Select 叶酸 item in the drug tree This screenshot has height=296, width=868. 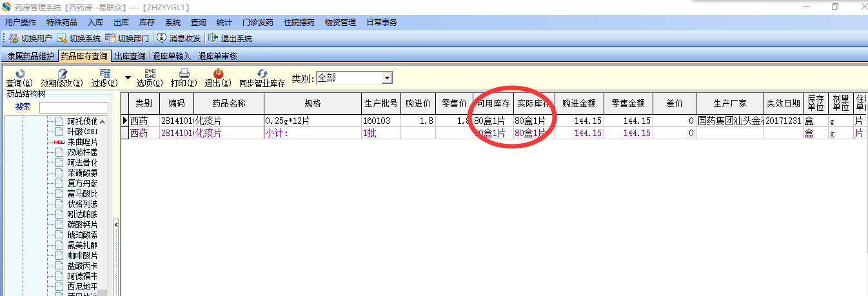click(x=82, y=132)
